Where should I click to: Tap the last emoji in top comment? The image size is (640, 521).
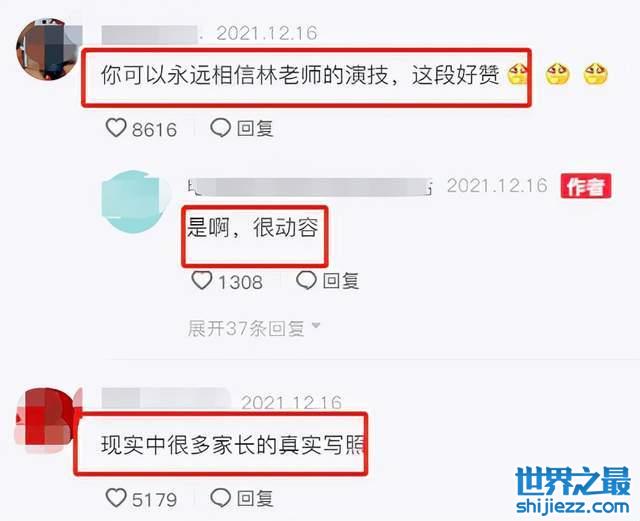596,74
